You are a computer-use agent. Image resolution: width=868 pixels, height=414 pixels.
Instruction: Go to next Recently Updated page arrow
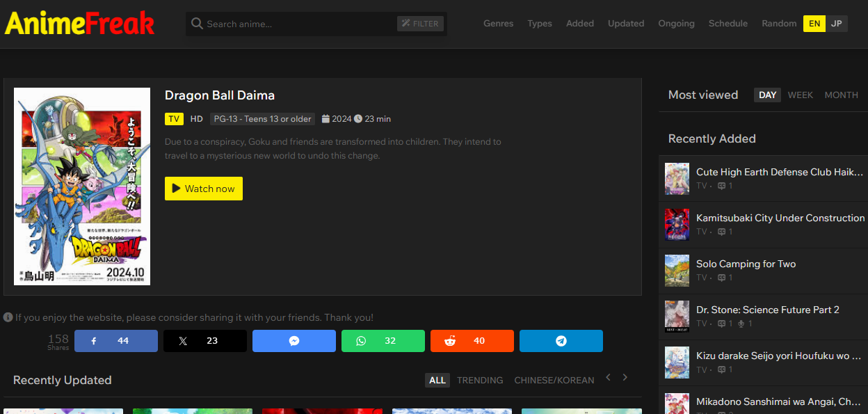[625, 377]
